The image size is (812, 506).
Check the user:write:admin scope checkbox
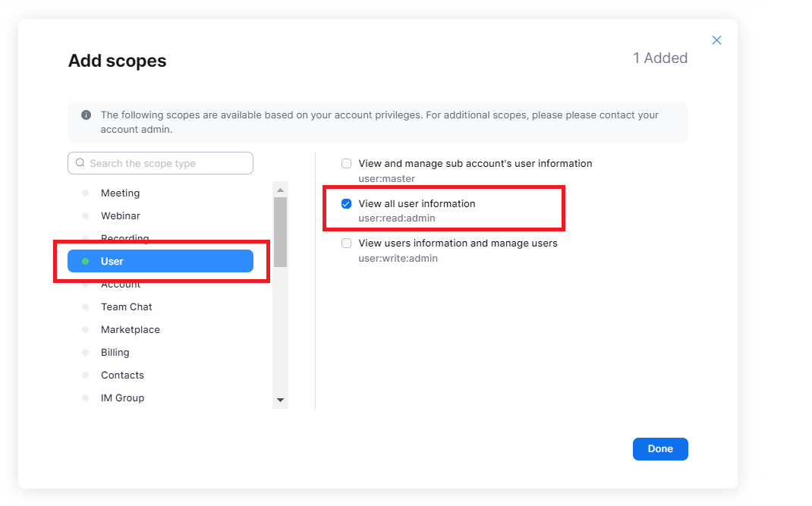click(x=347, y=244)
